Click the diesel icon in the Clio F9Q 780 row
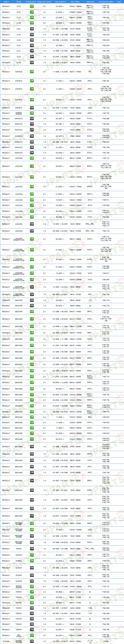 (x=32, y=51)
